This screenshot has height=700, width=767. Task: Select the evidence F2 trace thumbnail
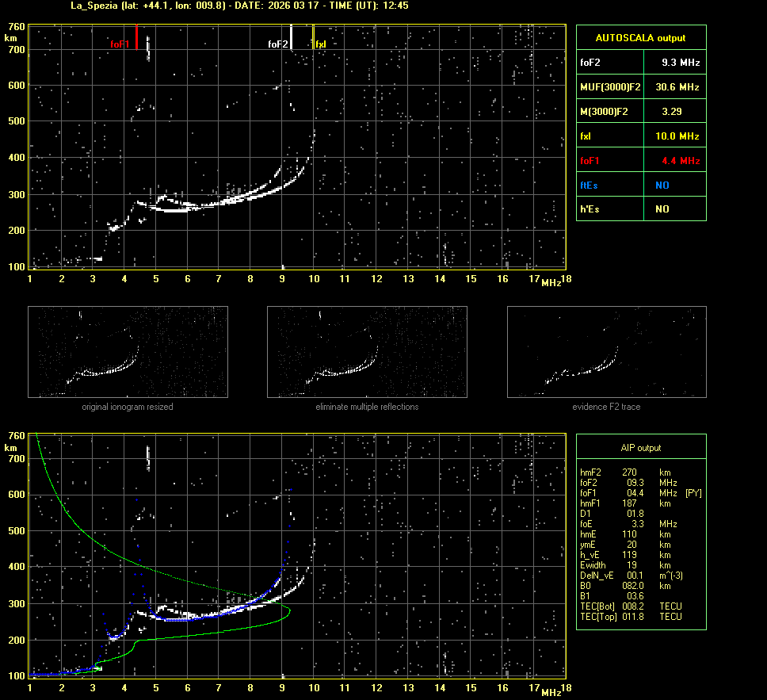click(x=606, y=352)
